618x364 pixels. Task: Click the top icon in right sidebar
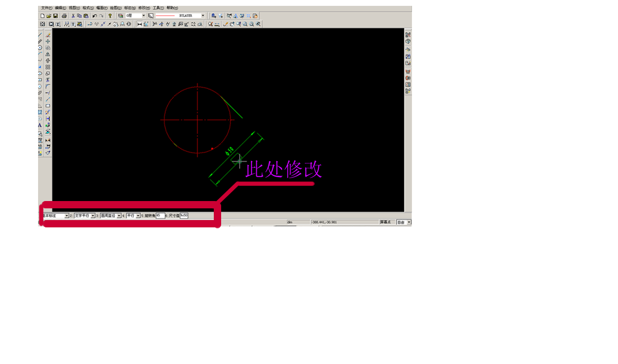coord(408,35)
